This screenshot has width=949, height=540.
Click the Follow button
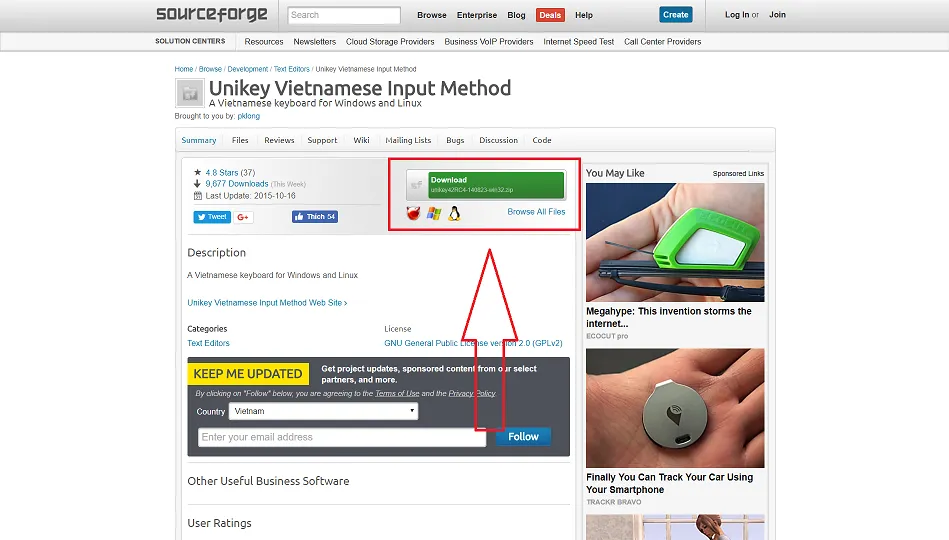click(x=524, y=436)
